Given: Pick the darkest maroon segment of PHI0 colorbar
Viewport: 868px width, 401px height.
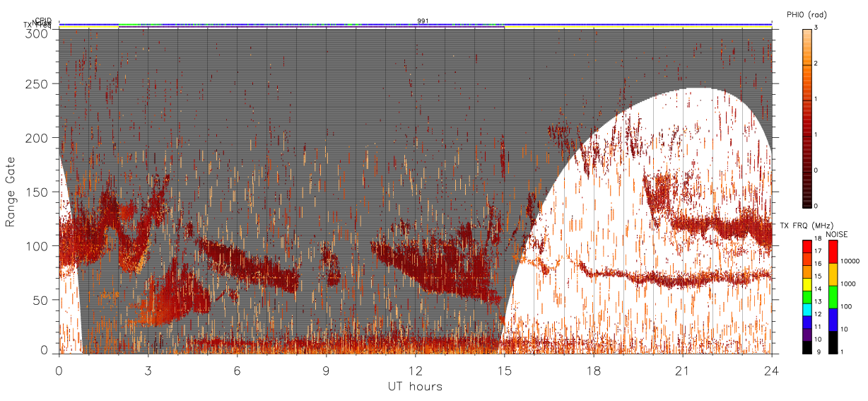Looking at the screenshot, I should (x=808, y=189).
